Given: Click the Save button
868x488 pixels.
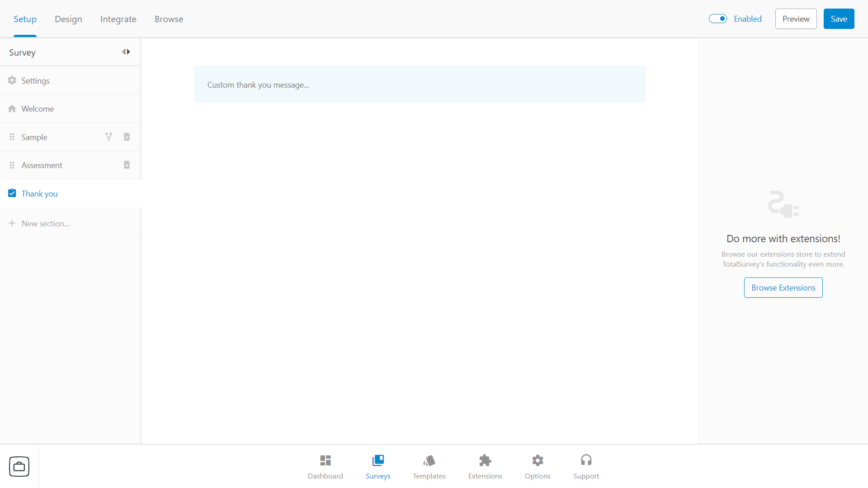Looking at the screenshot, I should pyautogui.click(x=839, y=19).
